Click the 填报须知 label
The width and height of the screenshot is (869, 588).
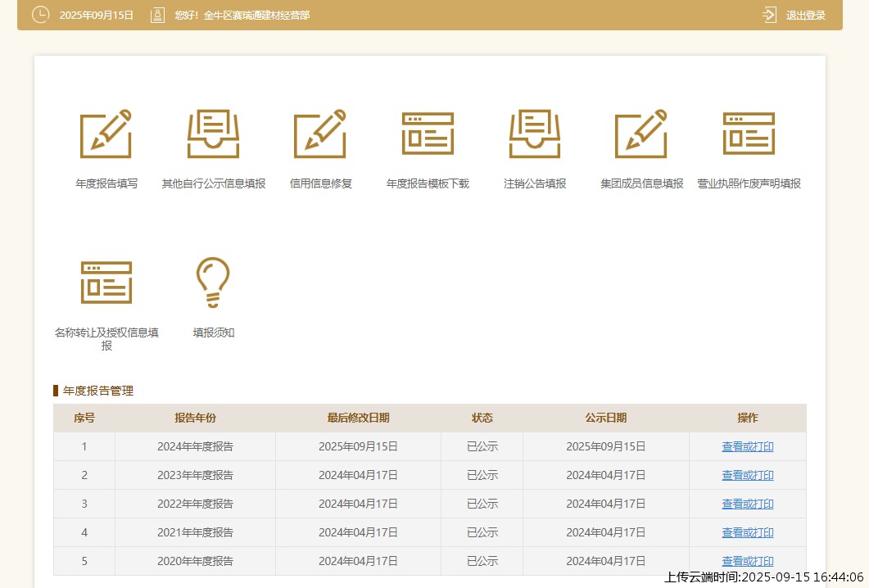tap(214, 332)
